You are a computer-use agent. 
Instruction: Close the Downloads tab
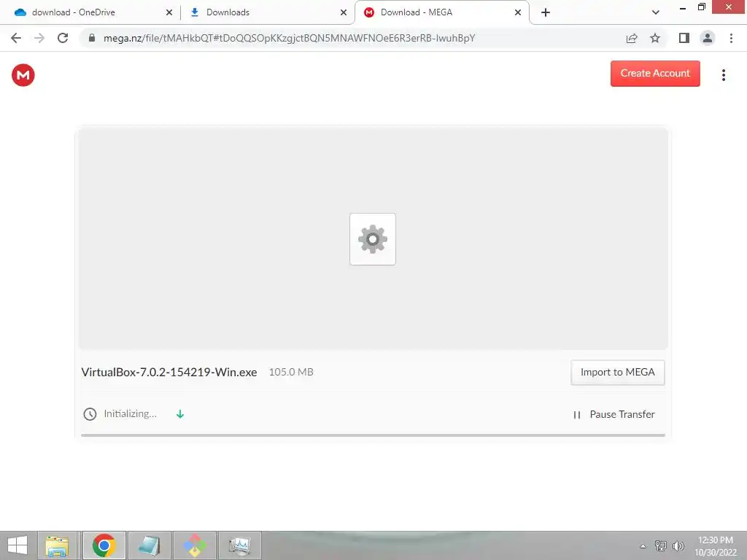coord(344,12)
